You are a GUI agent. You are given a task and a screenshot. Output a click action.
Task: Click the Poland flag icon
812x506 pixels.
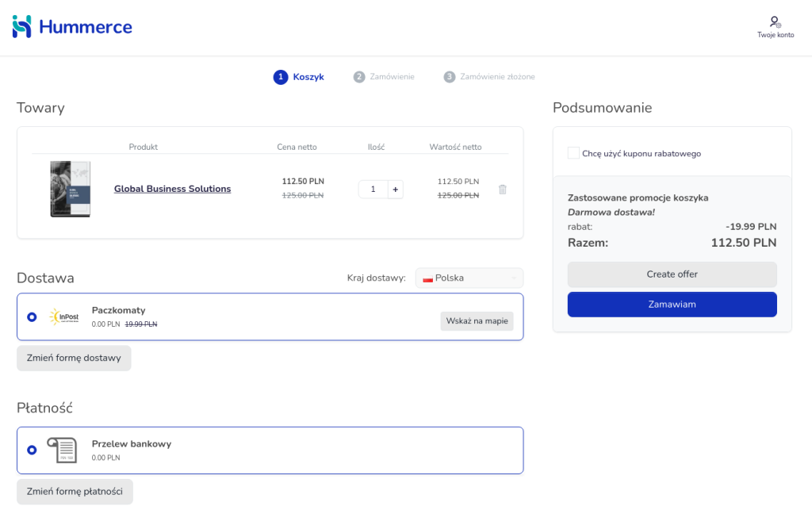[x=427, y=278]
